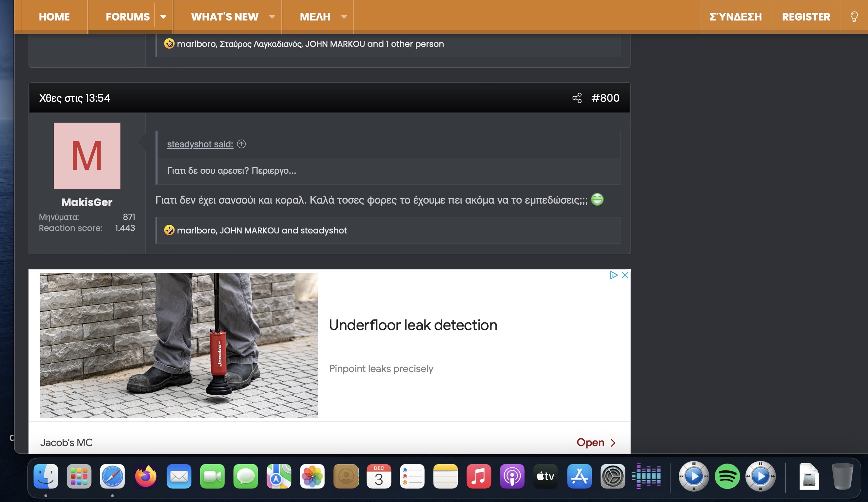This screenshot has width=868, height=502.
Task: Expand the Forums dropdown arrow
Action: (x=163, y=17)
